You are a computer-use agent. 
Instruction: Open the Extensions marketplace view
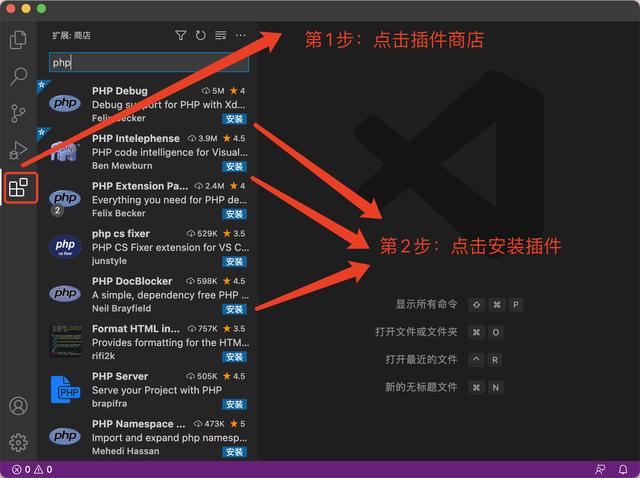(19, 187)
